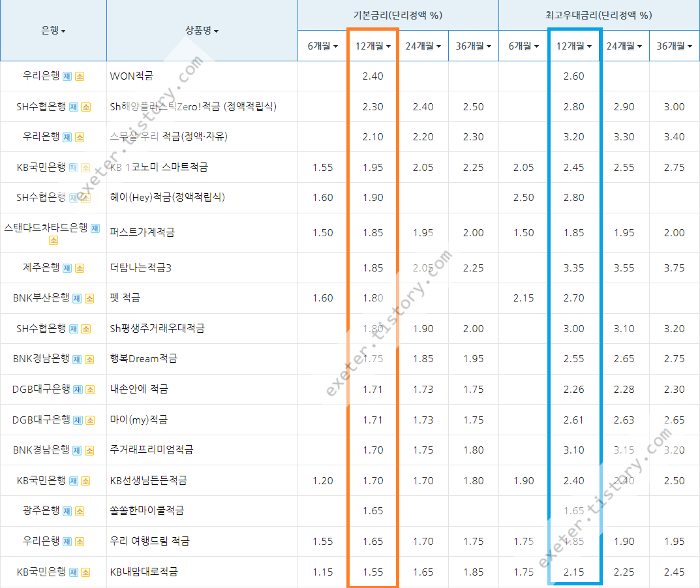
Task: Click 소 badge in KB내맘대로적금 row
Action: coord(85,572)
